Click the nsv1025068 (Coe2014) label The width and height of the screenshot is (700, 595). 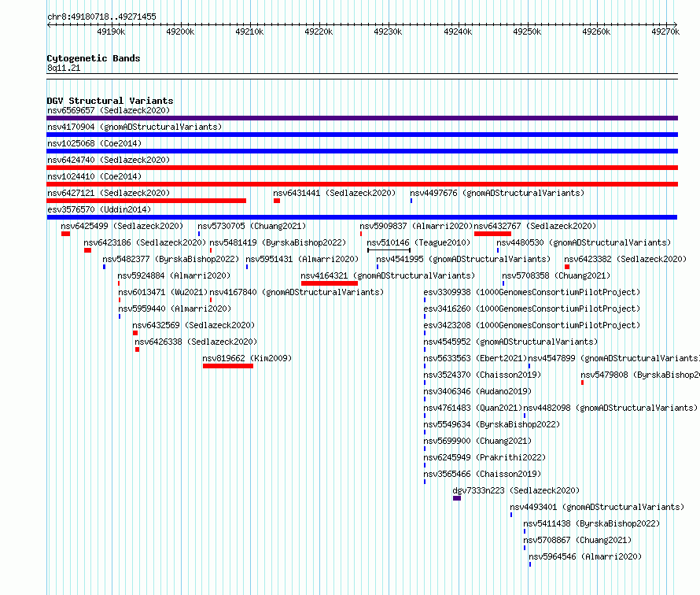point(94,143)
